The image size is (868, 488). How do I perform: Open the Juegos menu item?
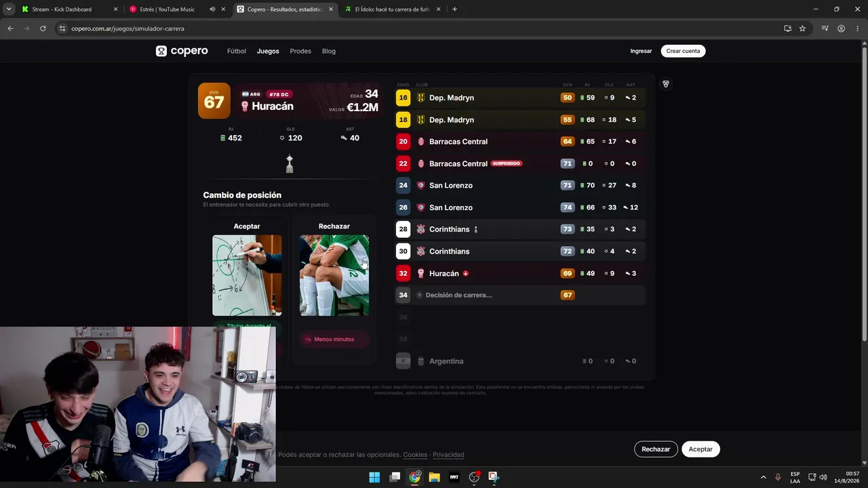[x=268, y=51]
